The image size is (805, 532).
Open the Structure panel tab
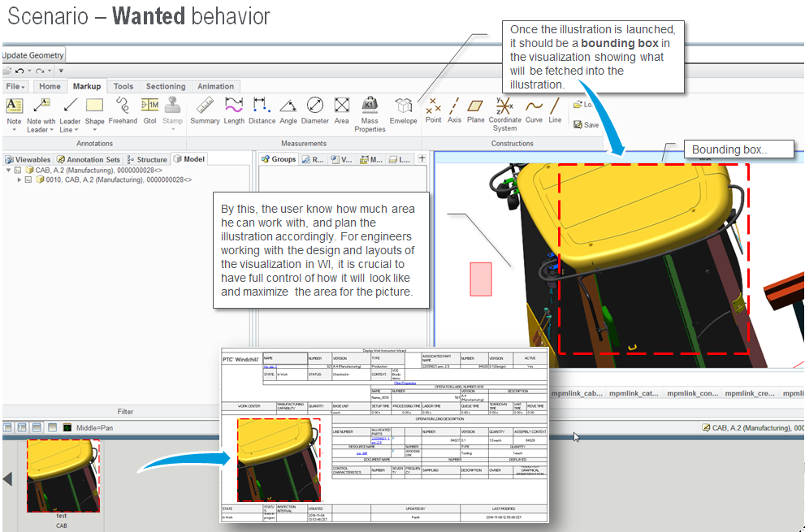tap(147, 159)
